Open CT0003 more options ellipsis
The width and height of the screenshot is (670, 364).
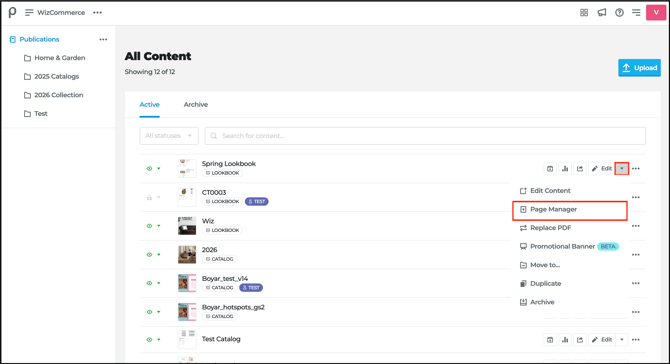click(636, 197)
